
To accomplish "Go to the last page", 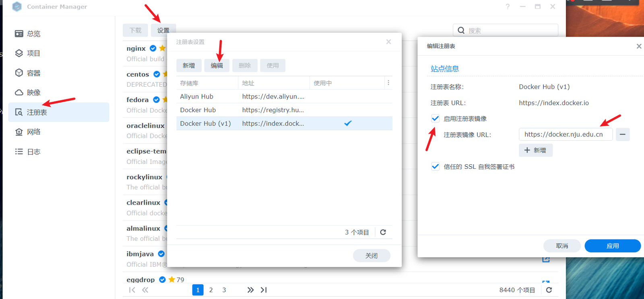I will [264, 290].
